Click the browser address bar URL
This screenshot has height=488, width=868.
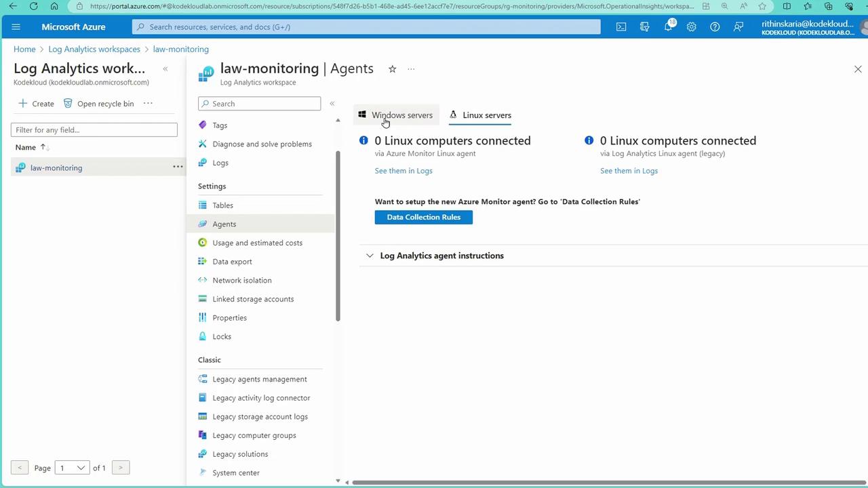point(392,6)
